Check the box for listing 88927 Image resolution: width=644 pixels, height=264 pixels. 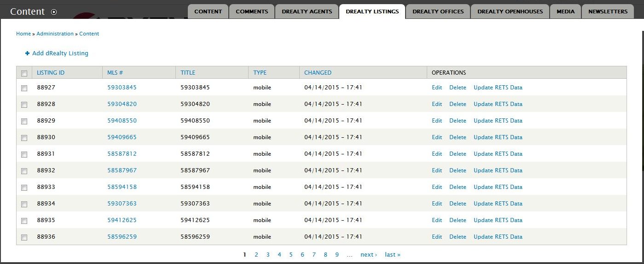coord(24,88)
